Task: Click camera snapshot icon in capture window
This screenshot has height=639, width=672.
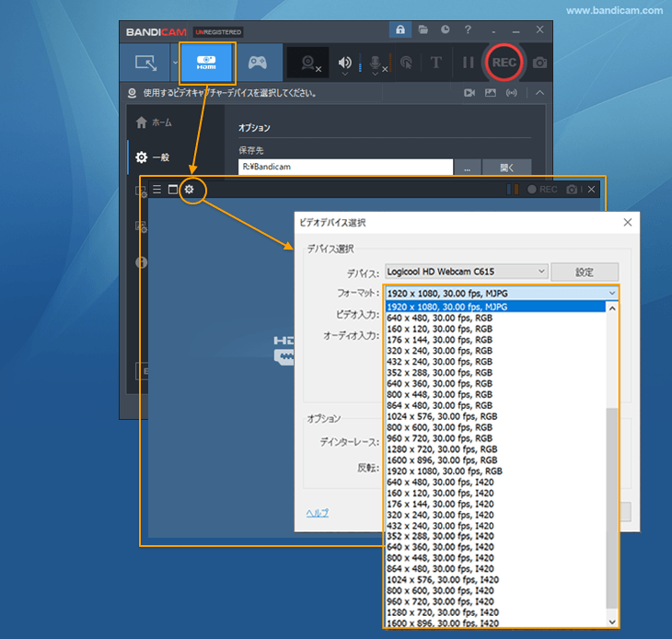Action: [572, 190]
